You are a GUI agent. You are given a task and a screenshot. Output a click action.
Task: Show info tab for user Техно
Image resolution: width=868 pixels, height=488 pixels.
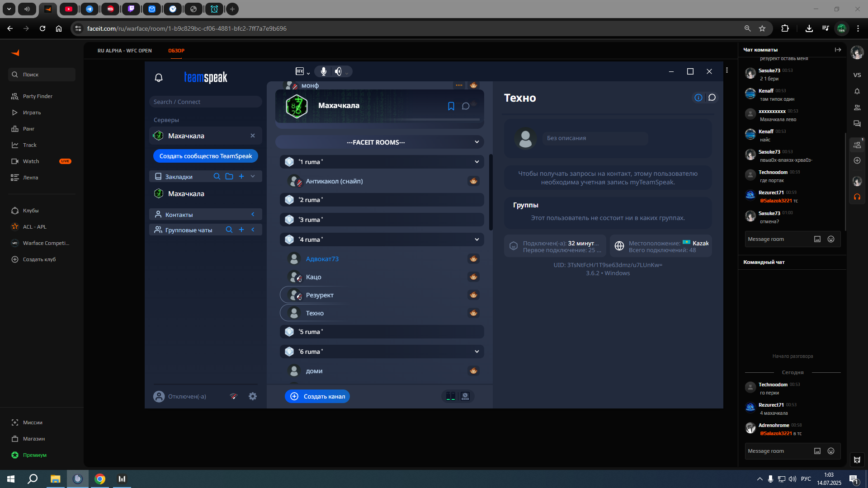point(698,98)
